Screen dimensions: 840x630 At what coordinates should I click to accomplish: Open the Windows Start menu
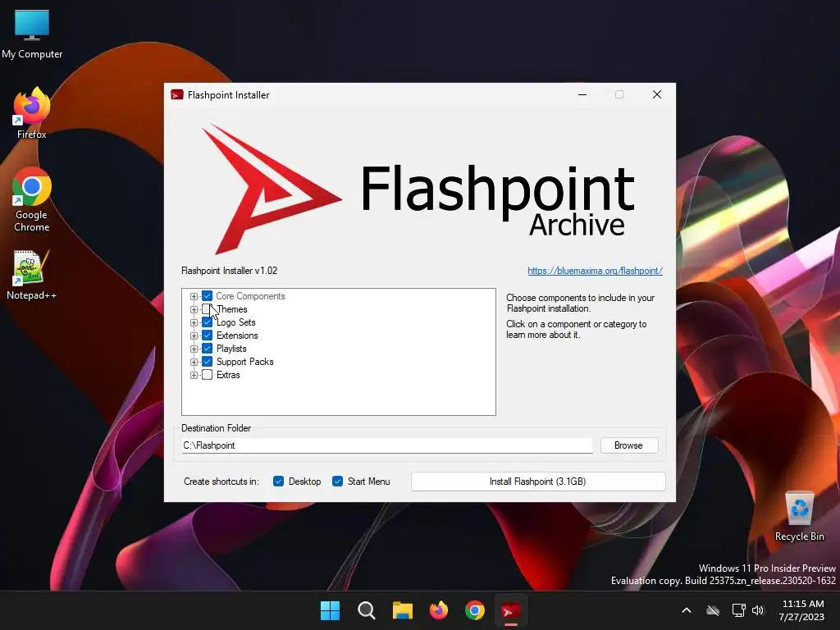pyautogui.click(x=330, y=610)
